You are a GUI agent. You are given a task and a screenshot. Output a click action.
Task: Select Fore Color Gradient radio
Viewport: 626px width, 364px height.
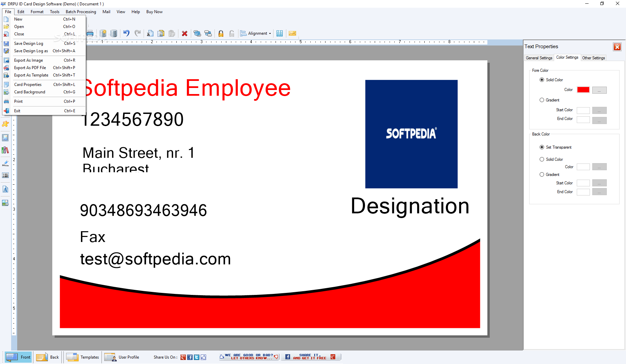coord(542,100)
